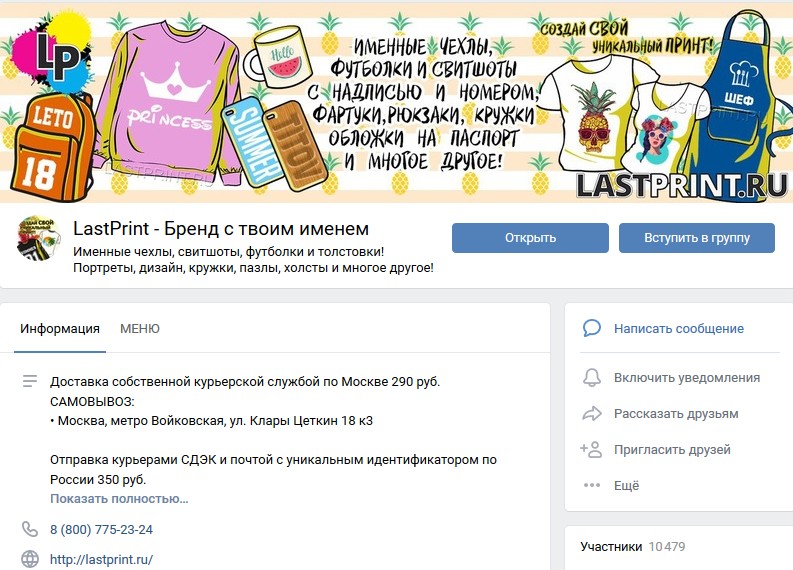
Task: Open the Участники members list
Action: click(611, 547)
